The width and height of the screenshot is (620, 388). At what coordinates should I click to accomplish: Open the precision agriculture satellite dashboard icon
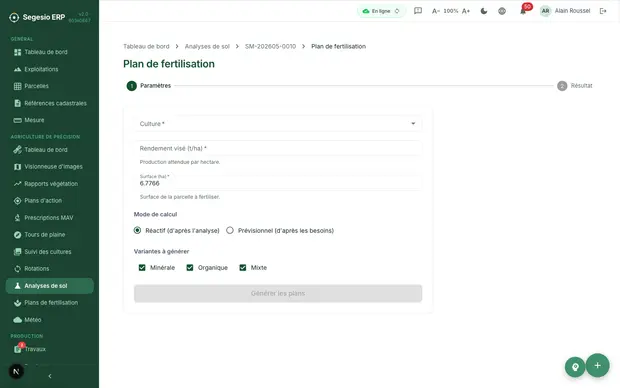(17, 150)
